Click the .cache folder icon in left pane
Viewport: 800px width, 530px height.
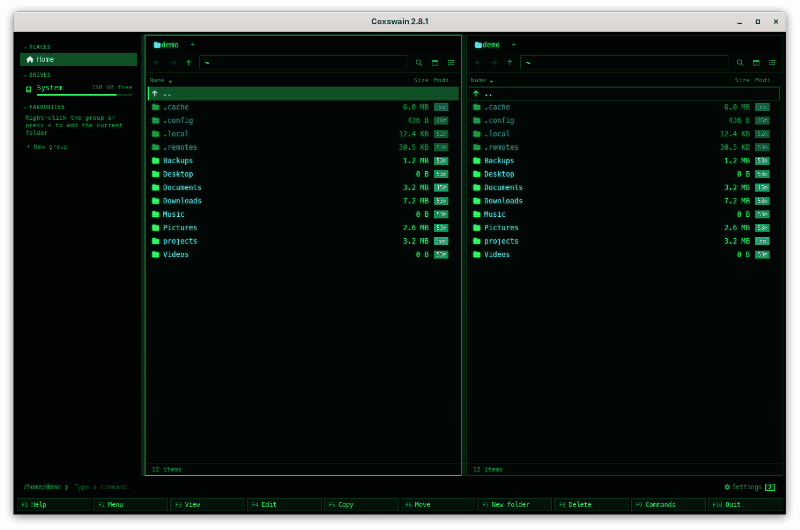[156, 107]
